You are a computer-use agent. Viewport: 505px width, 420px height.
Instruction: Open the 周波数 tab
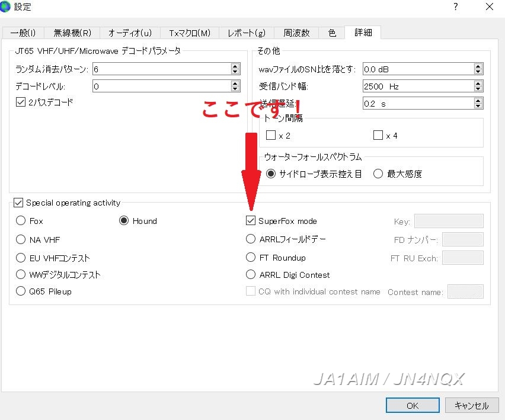pyautogui.click(x=296, y=33)
